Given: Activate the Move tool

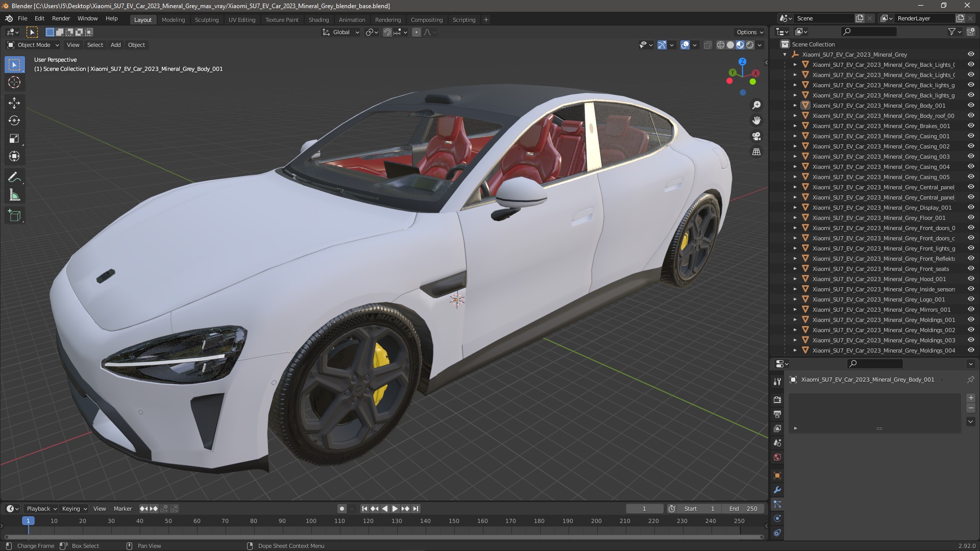Looking at the screenshot, I should pos(14,103).
